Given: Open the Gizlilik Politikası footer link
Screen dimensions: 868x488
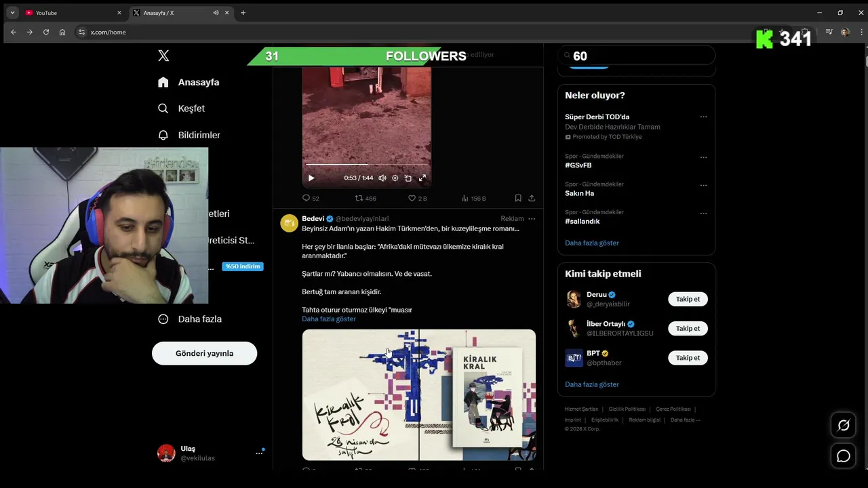Looking at the screenshot, I should tap(627, 409).
